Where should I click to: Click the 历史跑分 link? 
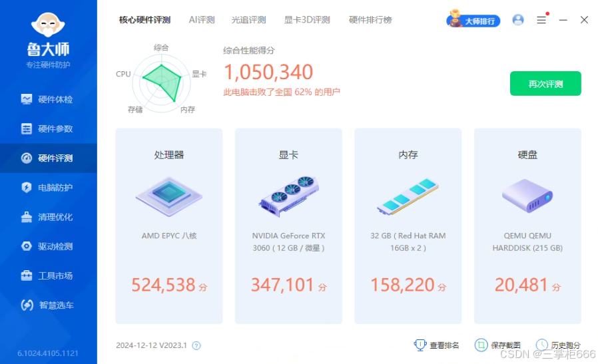pyautogui.click(x=558, y=345)
